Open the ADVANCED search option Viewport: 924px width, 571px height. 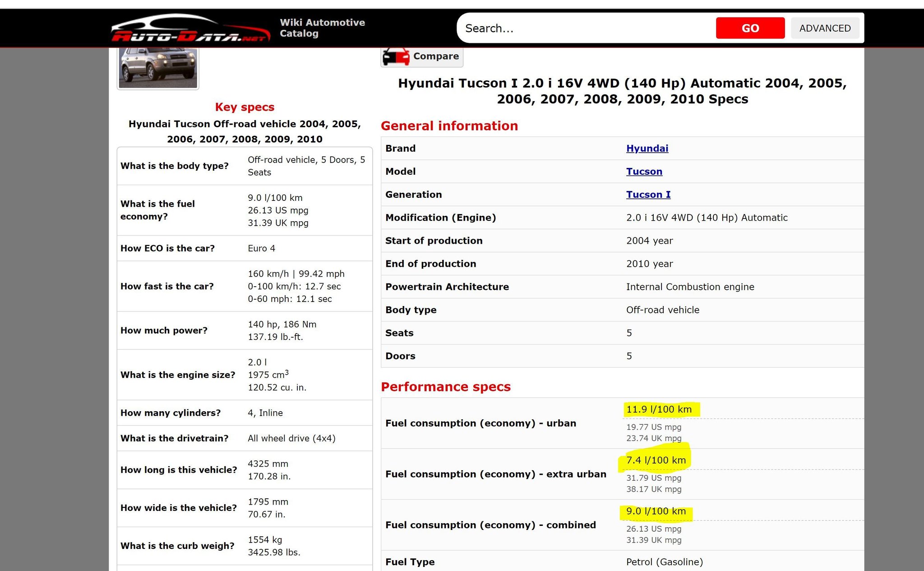(825, 28)
